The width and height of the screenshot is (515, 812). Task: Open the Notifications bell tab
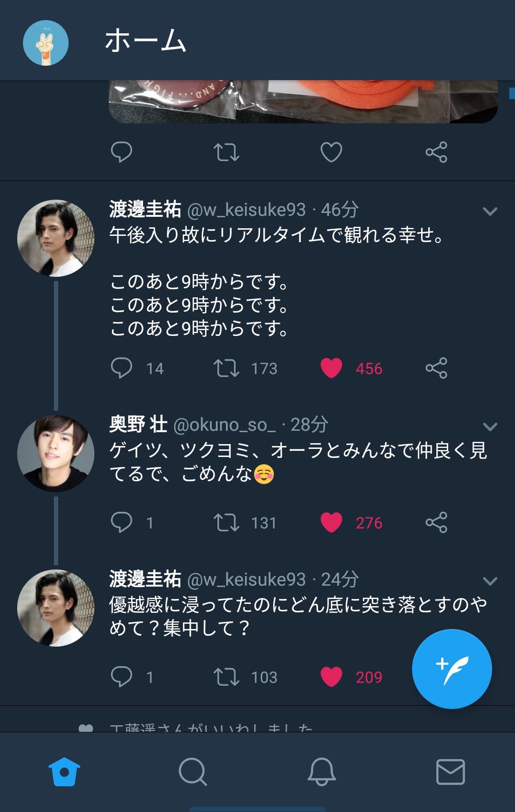[x=322, y=771]
